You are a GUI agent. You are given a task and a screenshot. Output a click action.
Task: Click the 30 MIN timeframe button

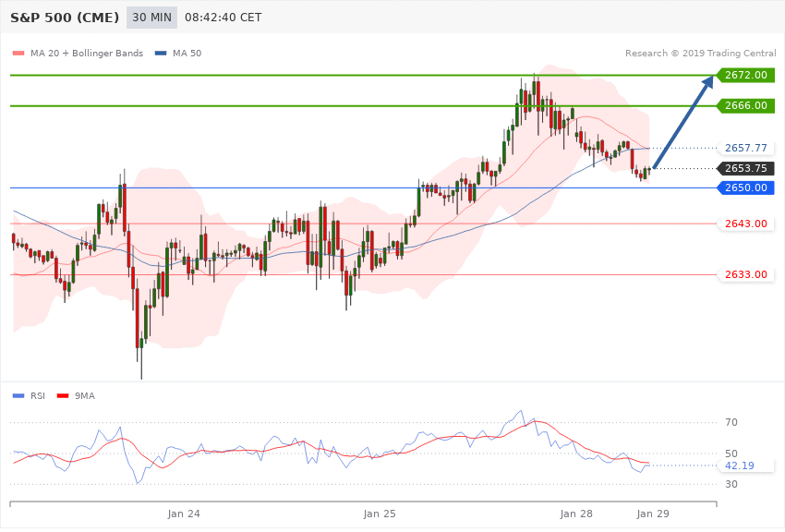pyautogui.click(x=151, y=18)
